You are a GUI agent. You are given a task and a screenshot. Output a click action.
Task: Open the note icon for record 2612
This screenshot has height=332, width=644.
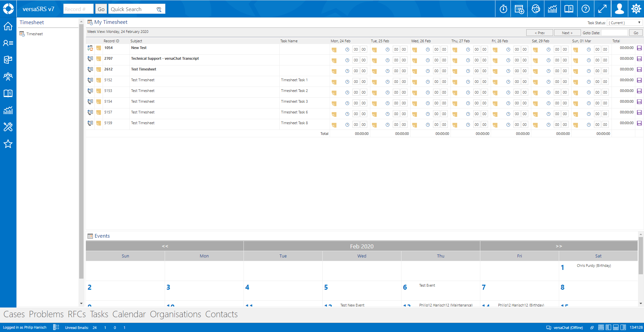pos(99,69)
